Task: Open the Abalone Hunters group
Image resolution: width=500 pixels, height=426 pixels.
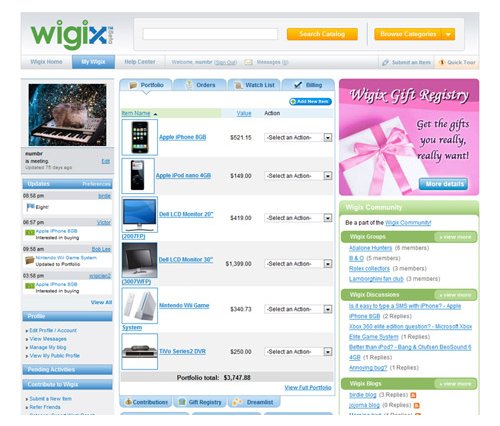Action: (370, 248)
